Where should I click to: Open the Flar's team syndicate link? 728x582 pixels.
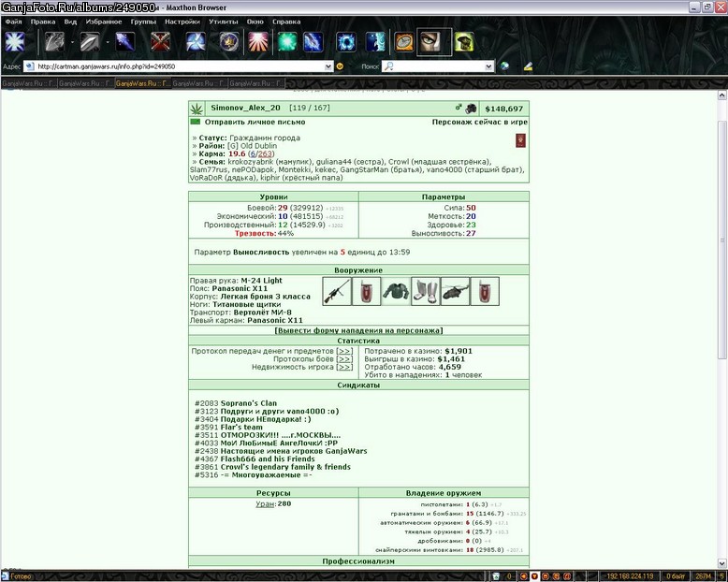[241, 427]
